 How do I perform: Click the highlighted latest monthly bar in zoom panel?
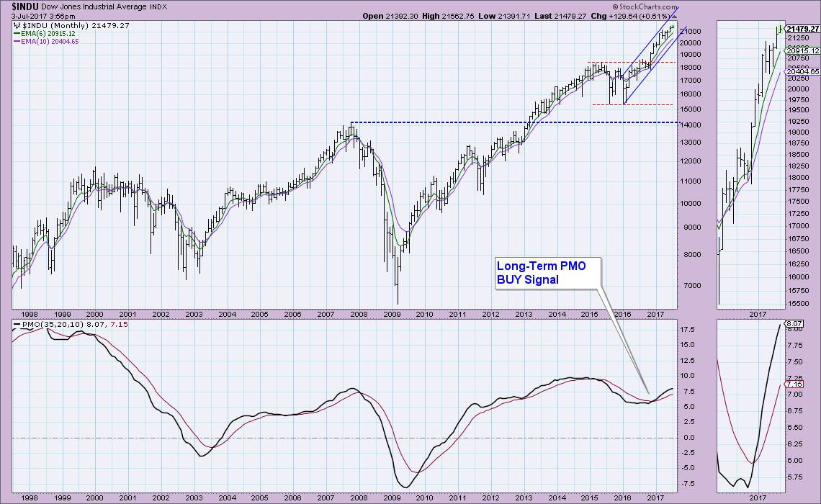780,30
